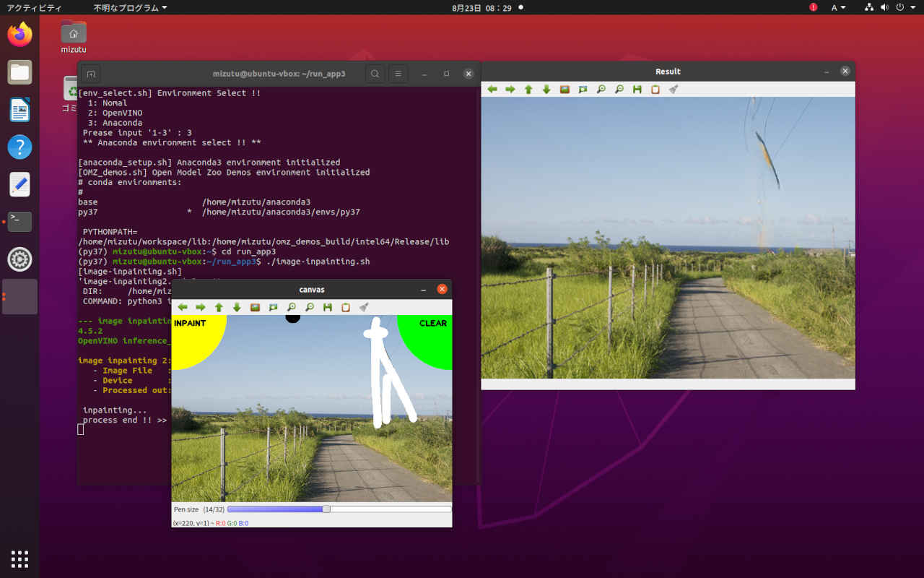Screen dimensions: 924x578
Task: Click the Pen size slider handle
Action: 326,509
